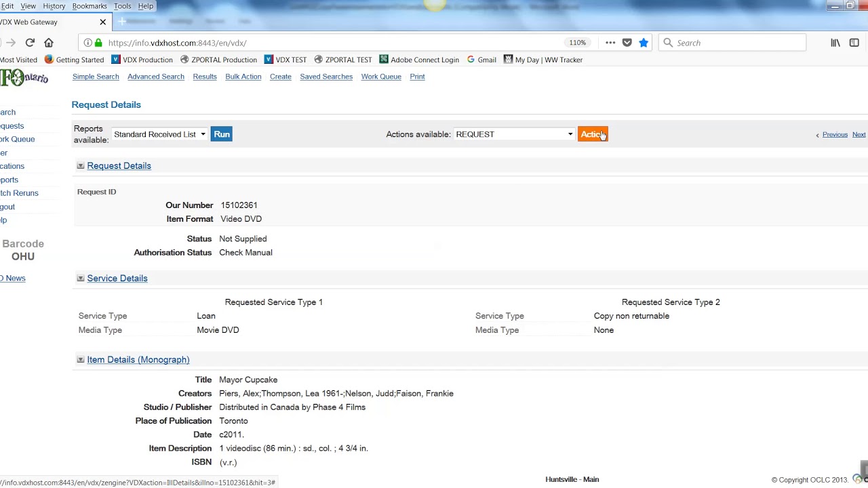Open the Tools menu

coord(123,6)
